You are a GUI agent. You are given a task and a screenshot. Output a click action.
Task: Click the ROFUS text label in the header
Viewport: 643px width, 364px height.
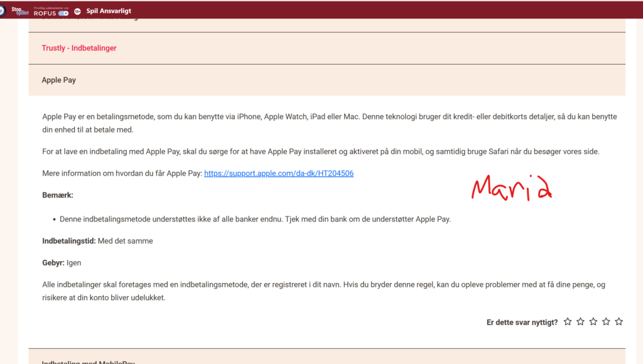45,13
